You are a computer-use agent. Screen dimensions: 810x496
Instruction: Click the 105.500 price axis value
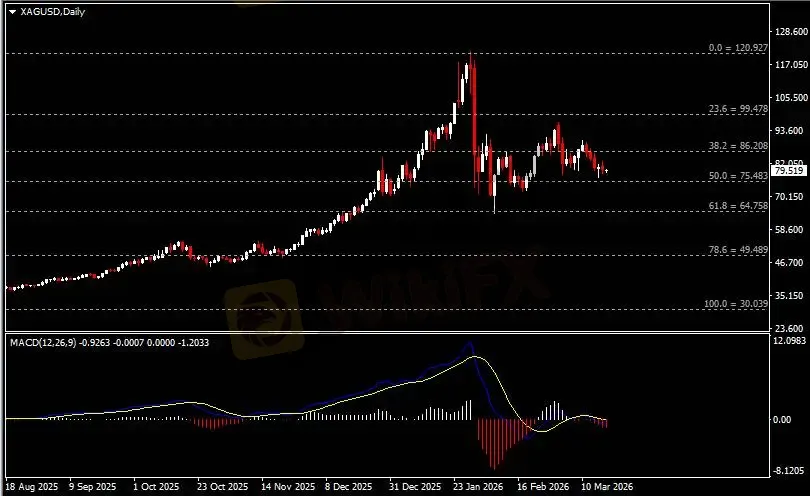point(791,98)
